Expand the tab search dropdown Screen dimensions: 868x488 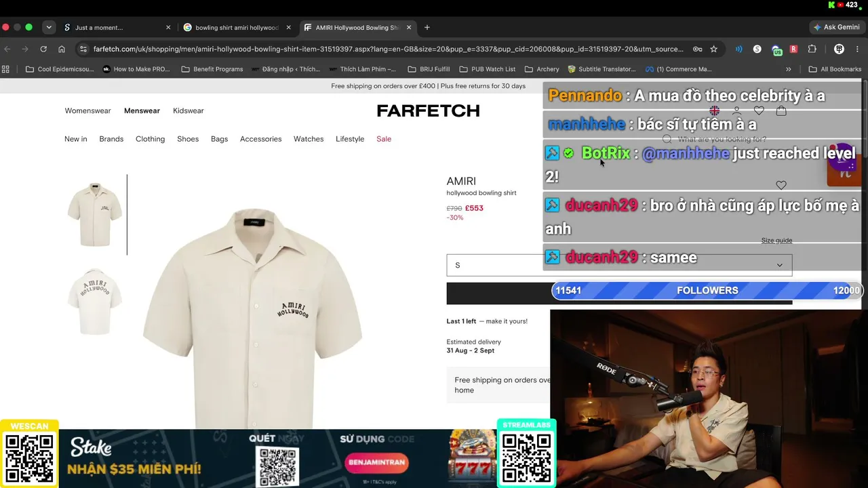[x=49, y=28]
